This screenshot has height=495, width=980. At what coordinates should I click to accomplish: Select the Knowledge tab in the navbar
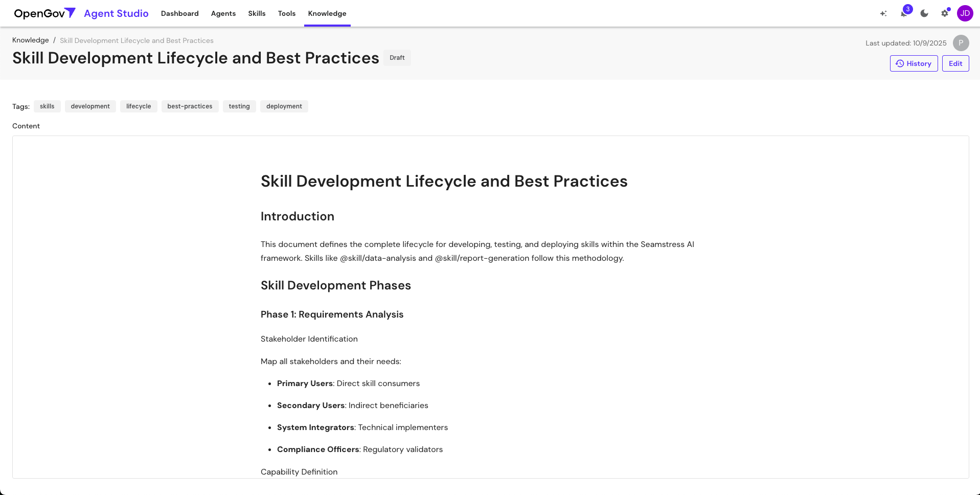(327, 13)
